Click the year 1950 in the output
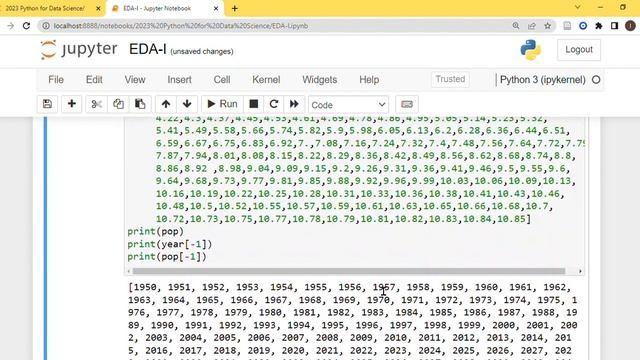The width and height of the screenshot is (640, 360). click(x=145, y=287)
